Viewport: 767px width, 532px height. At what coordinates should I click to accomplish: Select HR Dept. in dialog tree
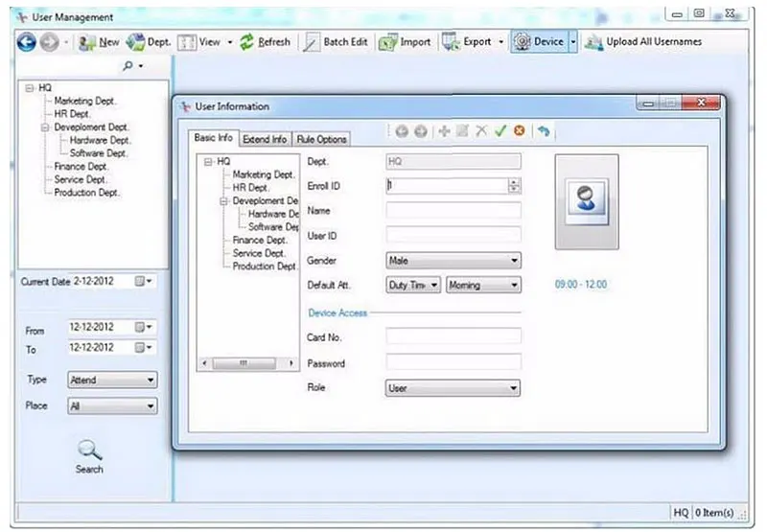click(250, 188)
